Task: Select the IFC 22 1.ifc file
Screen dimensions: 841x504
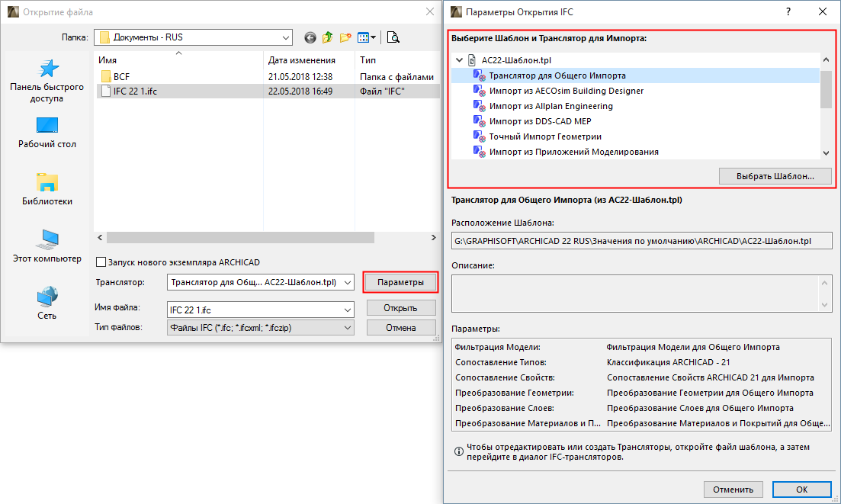Action: pyautogui.click(x=268, y=91)
